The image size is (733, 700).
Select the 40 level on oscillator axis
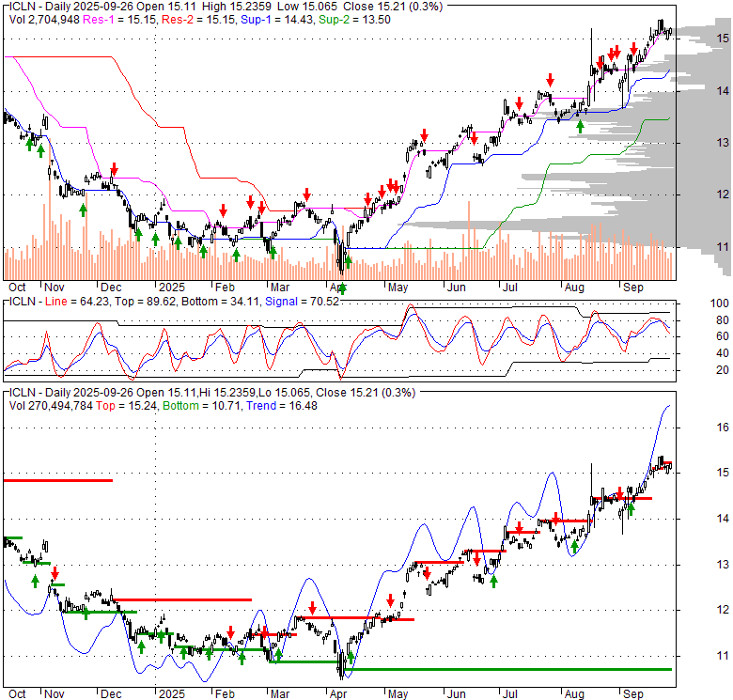(723, 353)
